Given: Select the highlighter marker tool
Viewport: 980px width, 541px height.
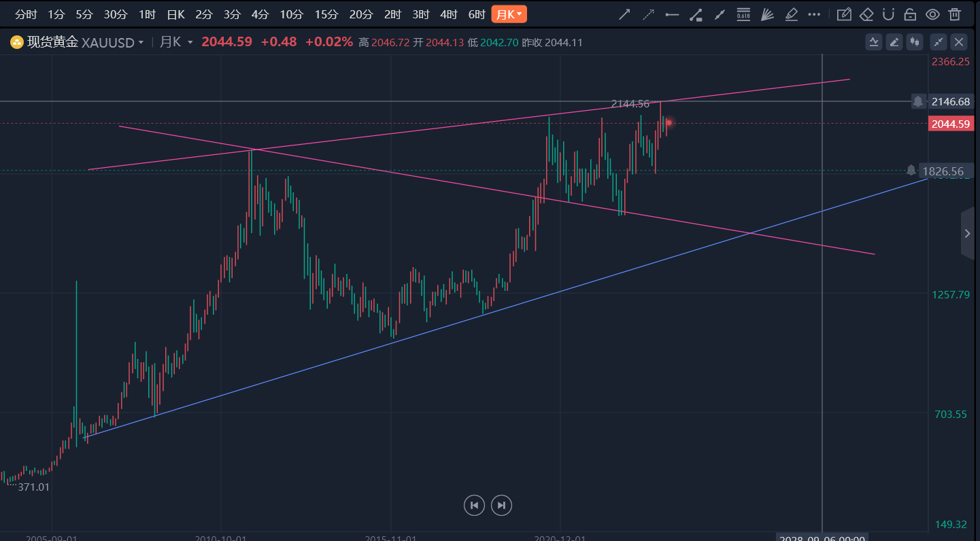Looking at the screenshot, I should pos(791,14).
